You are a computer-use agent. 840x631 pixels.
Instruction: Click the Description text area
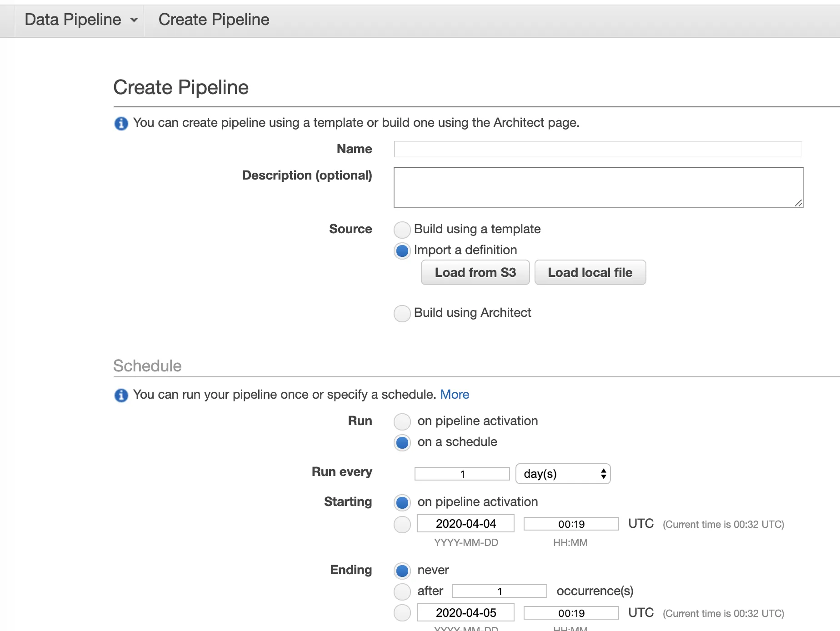pyautogui.click(x=597, y=187)
